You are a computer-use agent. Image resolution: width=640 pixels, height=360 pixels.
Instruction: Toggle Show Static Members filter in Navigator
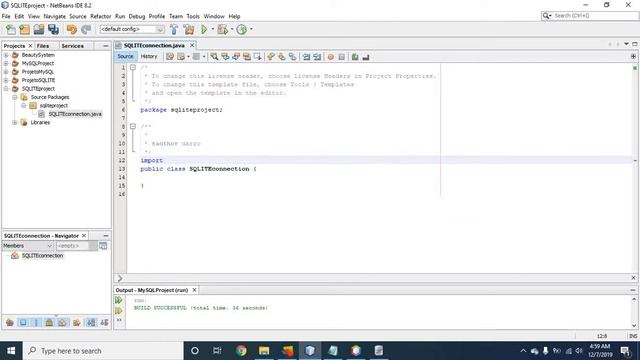[x=36, y=323]
